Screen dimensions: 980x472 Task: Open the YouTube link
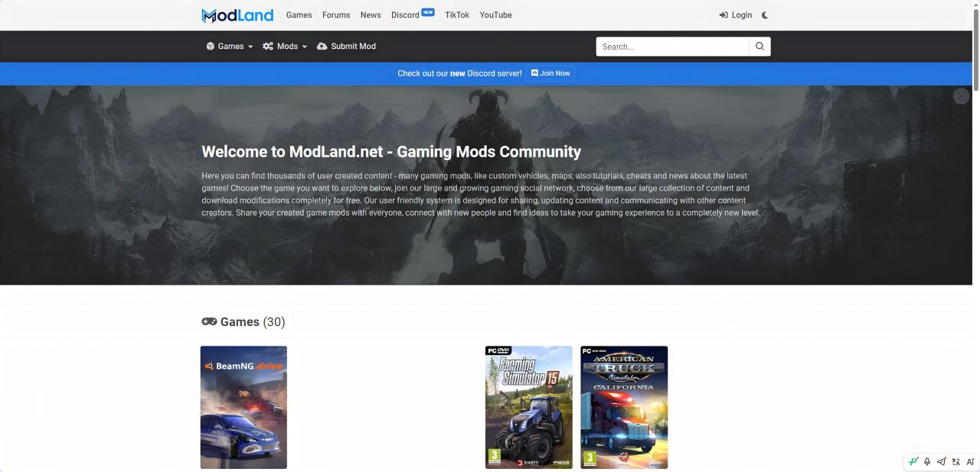(x=496, y=15)
